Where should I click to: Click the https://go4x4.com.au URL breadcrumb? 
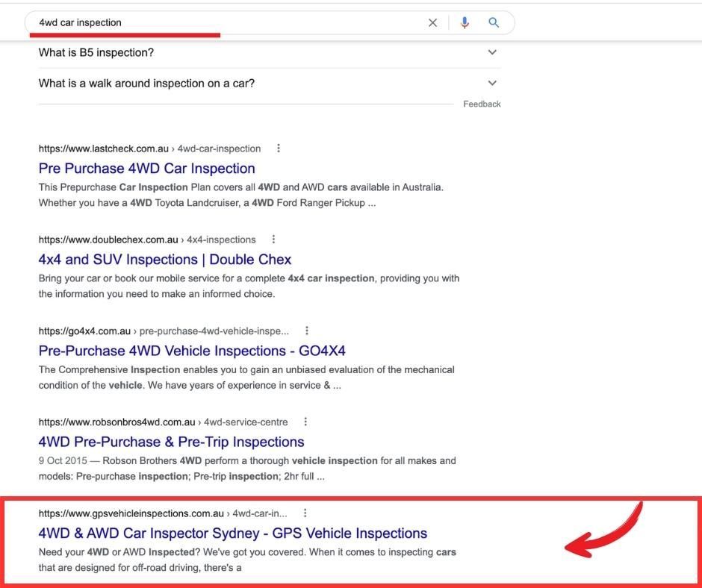point(164,331)
